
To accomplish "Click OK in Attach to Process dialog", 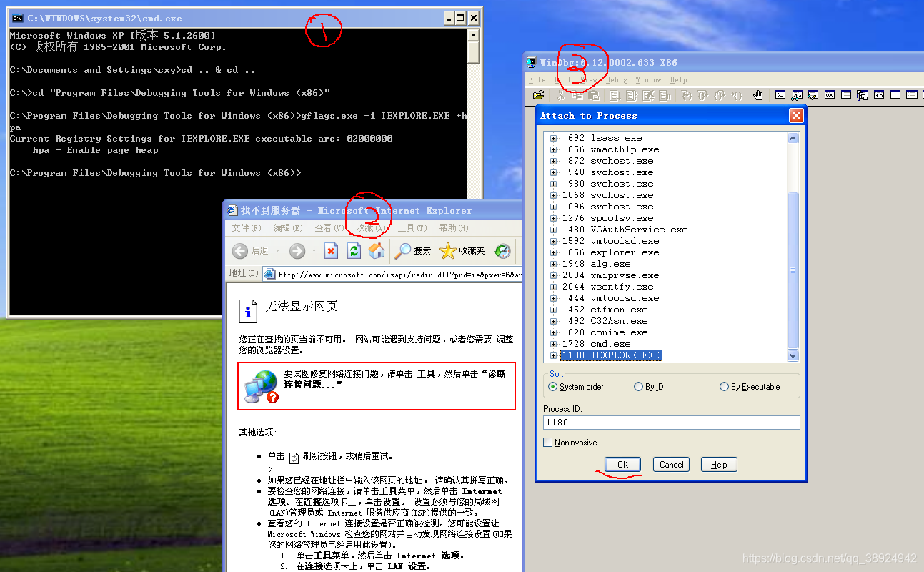I will coord(622,465).
